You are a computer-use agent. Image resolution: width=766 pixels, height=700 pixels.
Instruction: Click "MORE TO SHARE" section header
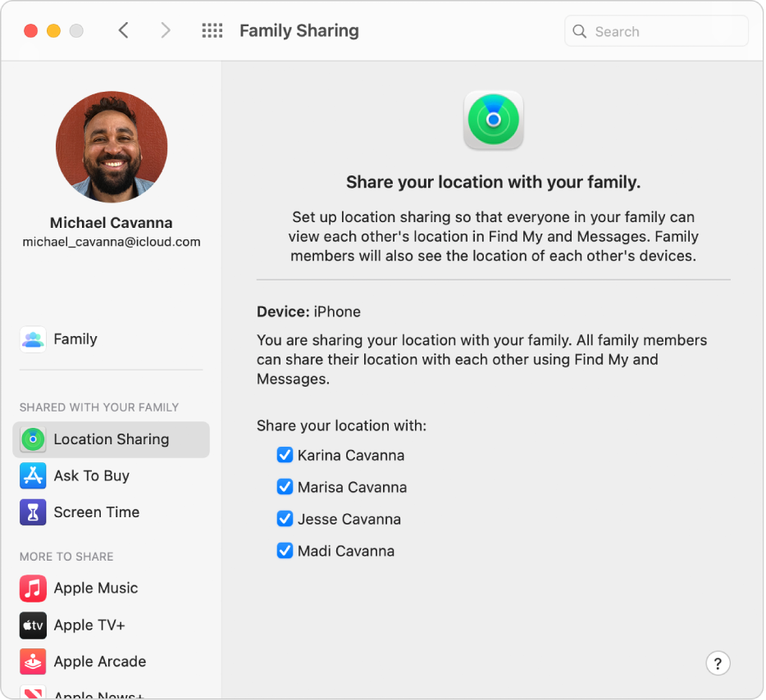pos(66,557)
